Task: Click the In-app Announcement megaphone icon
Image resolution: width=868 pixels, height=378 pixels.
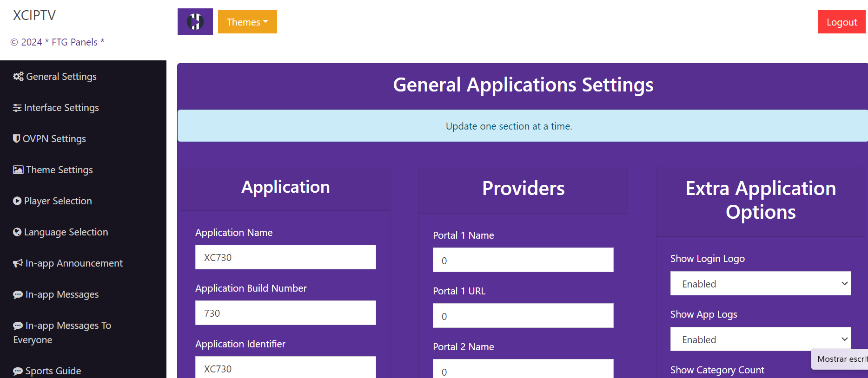Action: [18, 263]
